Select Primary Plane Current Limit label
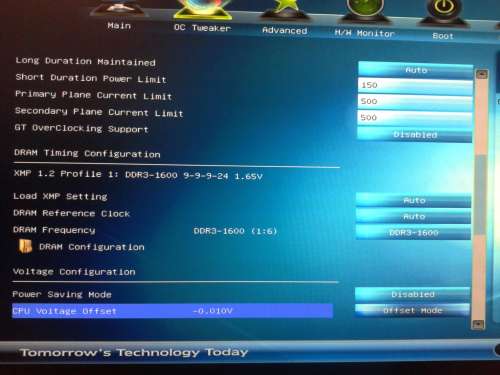The width and height of the screenshot is (500, 375). [93, 95]
